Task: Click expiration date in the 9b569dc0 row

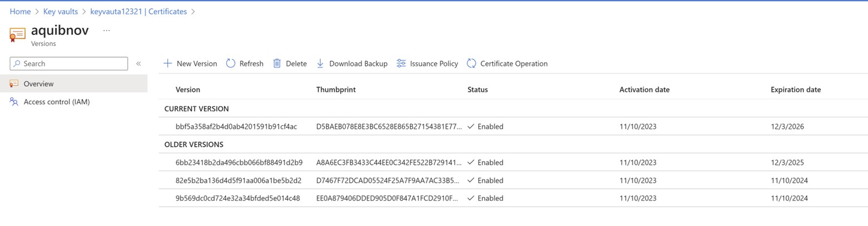Action: tap(789, 198)
